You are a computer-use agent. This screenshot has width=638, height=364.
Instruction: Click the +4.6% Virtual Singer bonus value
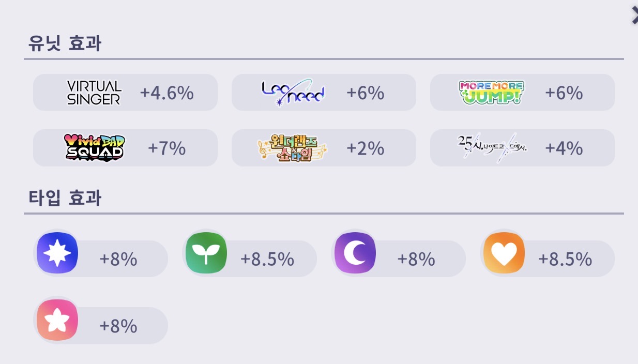167,93
